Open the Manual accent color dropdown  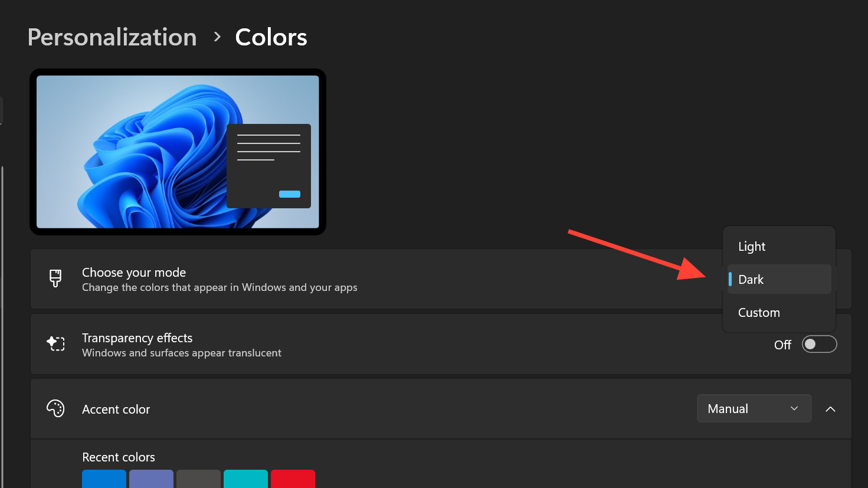tap(754, 409)
